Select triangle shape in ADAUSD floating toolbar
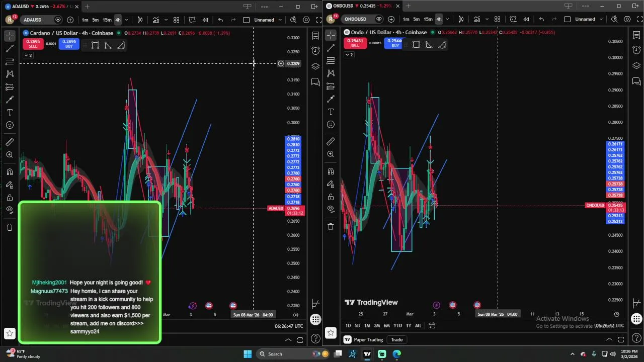644x362 pixels. point(108,45)
